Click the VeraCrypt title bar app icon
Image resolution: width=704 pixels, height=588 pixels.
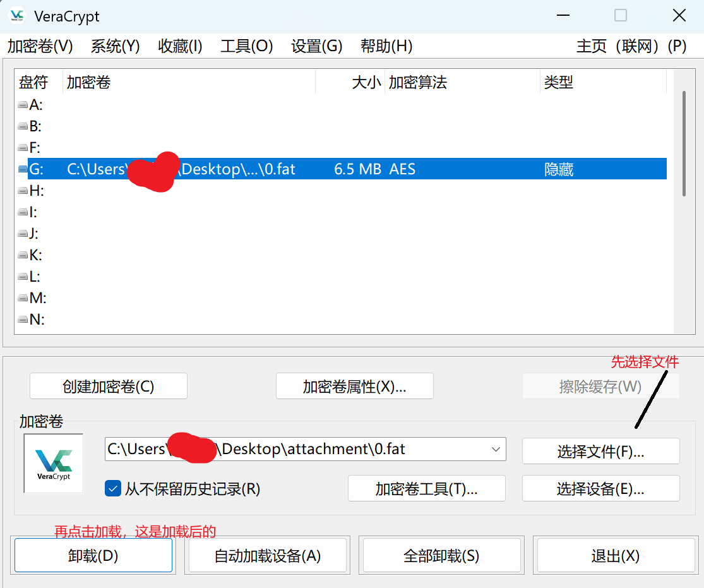17,16
